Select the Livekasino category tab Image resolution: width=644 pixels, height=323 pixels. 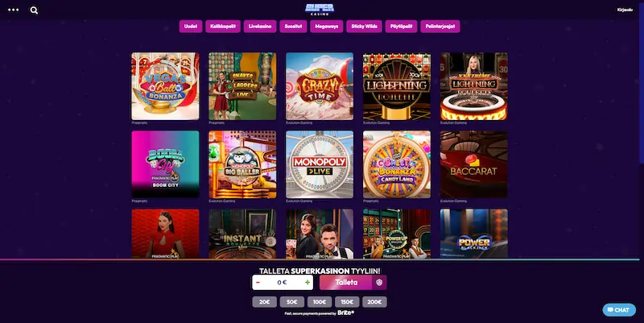[260, 27]
